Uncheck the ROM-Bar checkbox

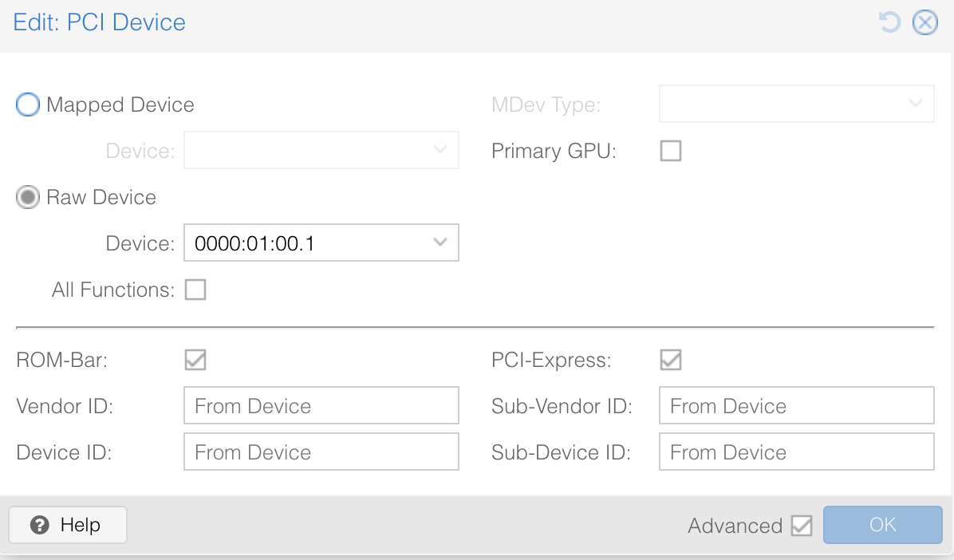pos(195,360)
